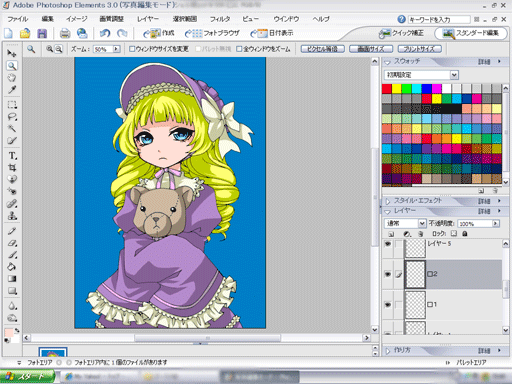Viewport: 512px width, 384px height.
Task: Select the Eraser tool
Action: tap(12, 243)
